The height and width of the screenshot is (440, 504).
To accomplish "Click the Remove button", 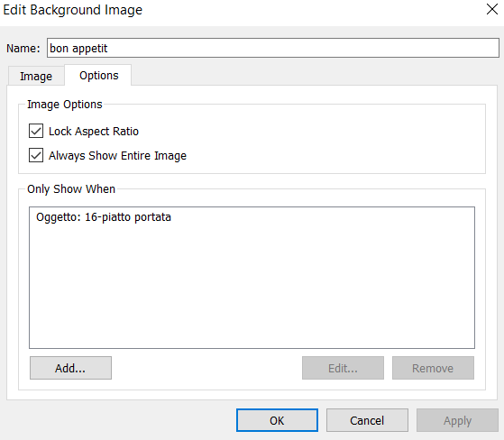I will (x=433, y=368).
